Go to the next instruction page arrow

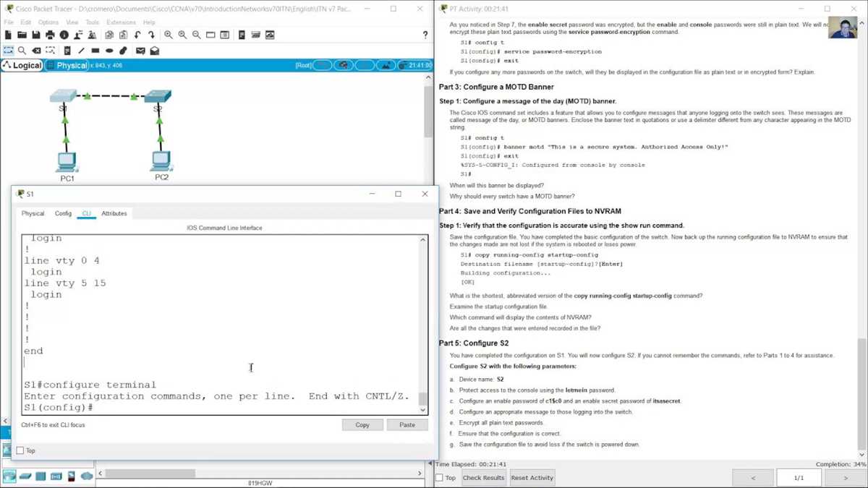[845, 478]
